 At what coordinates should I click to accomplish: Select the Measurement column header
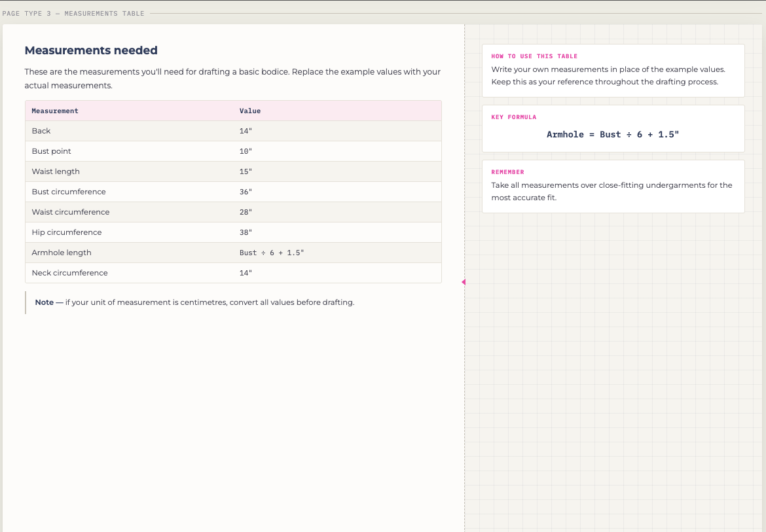coord(55,111)
